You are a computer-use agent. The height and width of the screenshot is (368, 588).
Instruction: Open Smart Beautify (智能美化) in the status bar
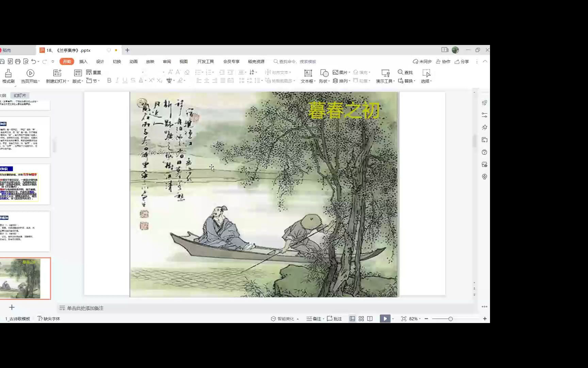coord(285,319)
